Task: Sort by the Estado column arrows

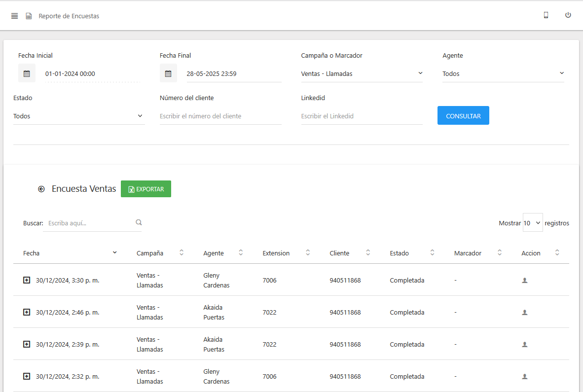Action: pyautogui.click(x=432, y=252)
